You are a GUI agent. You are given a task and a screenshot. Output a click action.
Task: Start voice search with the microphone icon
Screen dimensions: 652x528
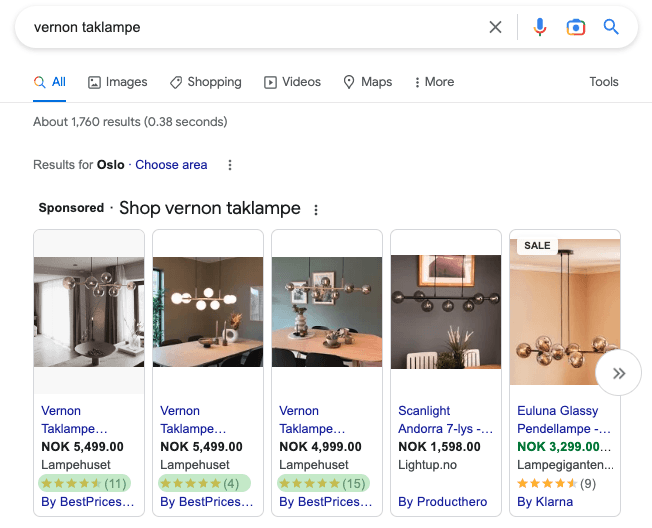point(540,27)
